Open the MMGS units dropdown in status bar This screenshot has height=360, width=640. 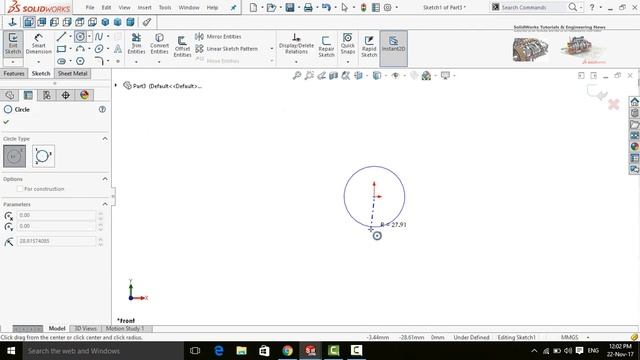coord(588,337)
